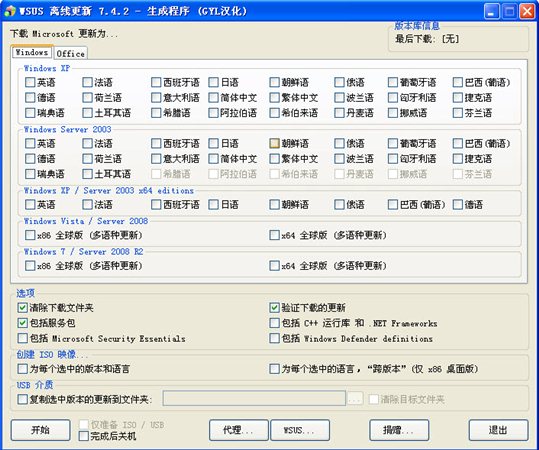Click the USB target folder path field

pyautogui.click(x=254, y=398)
